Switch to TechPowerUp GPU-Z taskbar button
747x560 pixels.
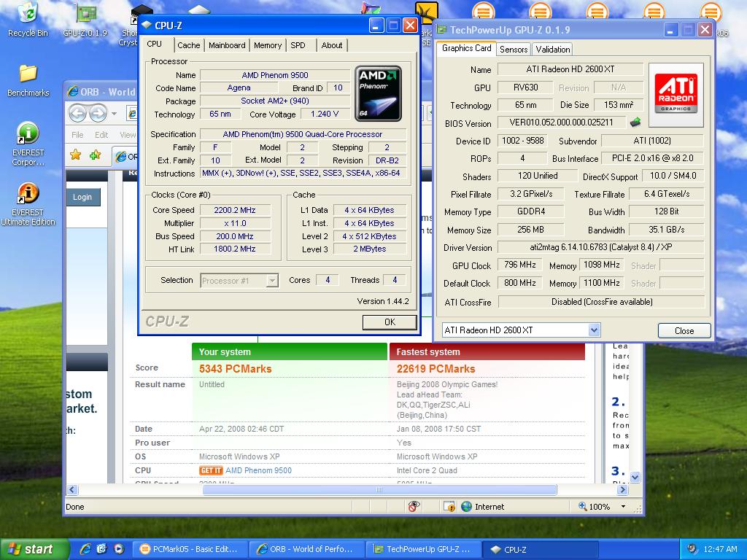pos(424,549)
